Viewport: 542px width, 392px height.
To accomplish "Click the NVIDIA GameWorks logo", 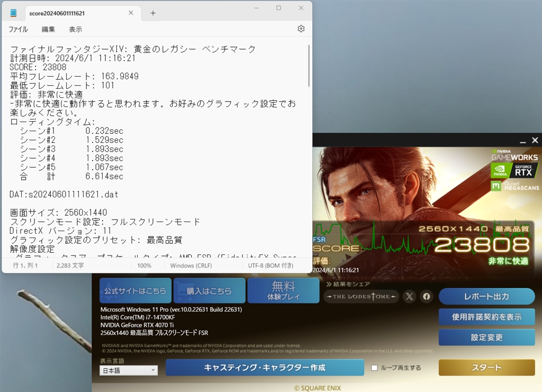I will coord(514,156).
